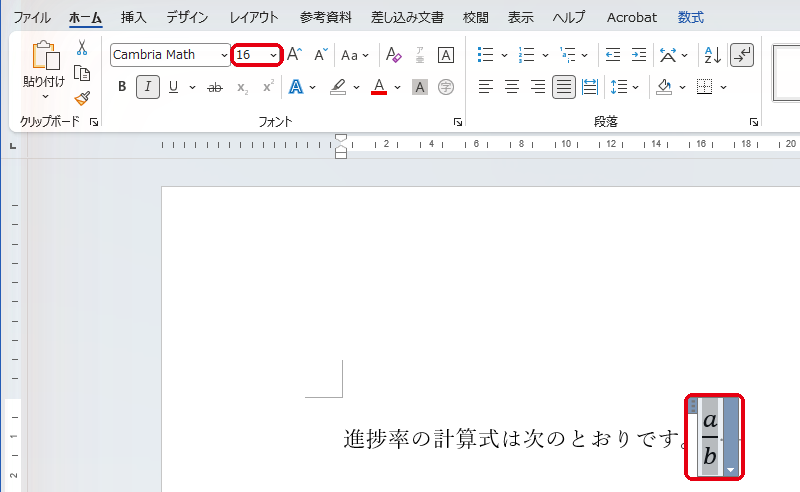This screenshot has width=800, height=492.
Task: Open the クリップボード pane launcher
Action: tap(94, 122)
